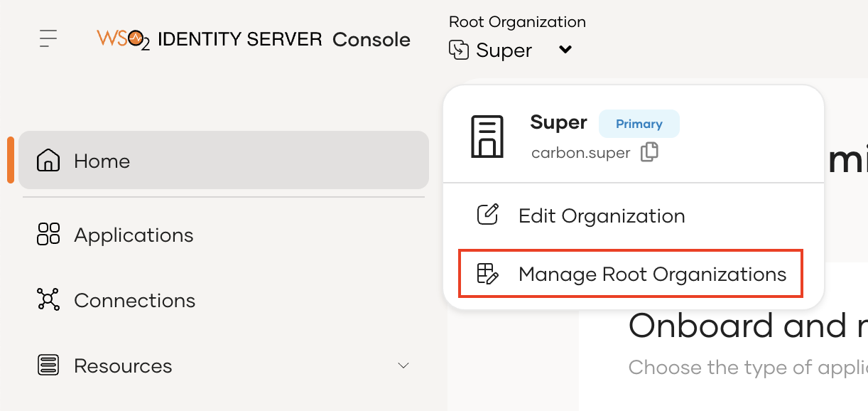The image size is (868, 411).
Task: Click the building icon for Super organization
Action: point(488,137)
